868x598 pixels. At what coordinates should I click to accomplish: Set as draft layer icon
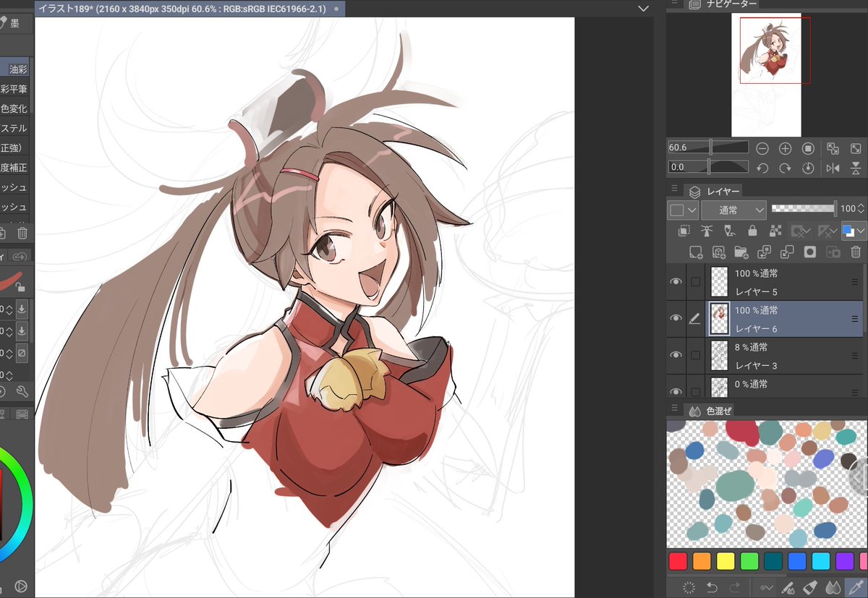click(x=730, y=231)
